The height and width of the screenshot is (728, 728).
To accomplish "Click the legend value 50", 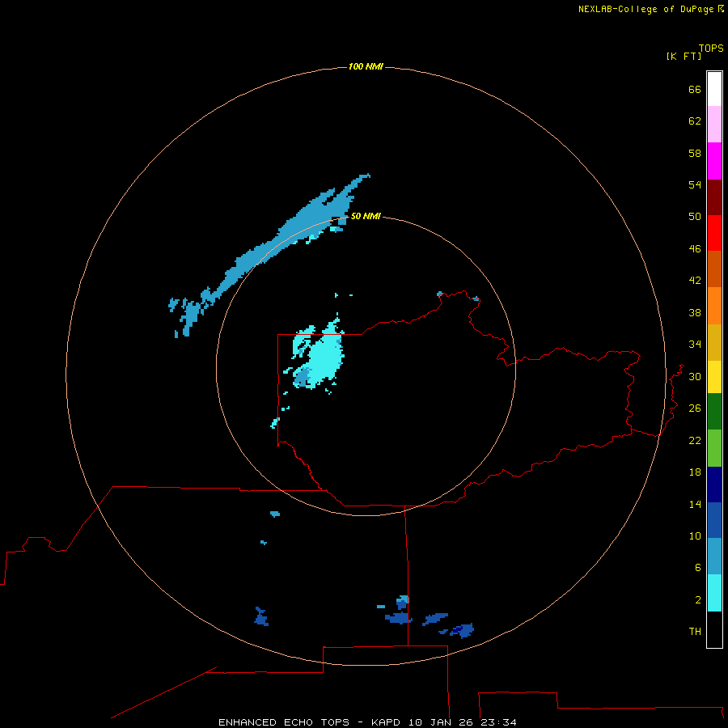I will tap(695, 216).
